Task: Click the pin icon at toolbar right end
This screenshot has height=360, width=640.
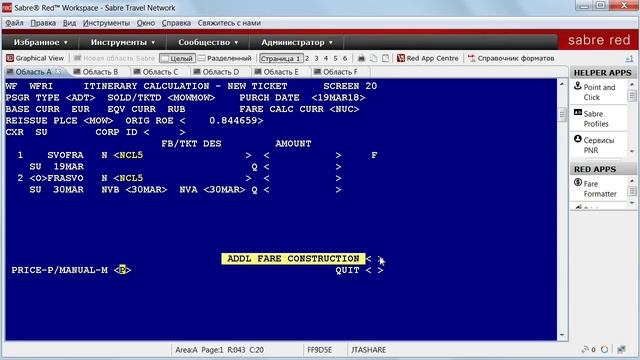Action: pyautogui.click(x=629, y=59)
